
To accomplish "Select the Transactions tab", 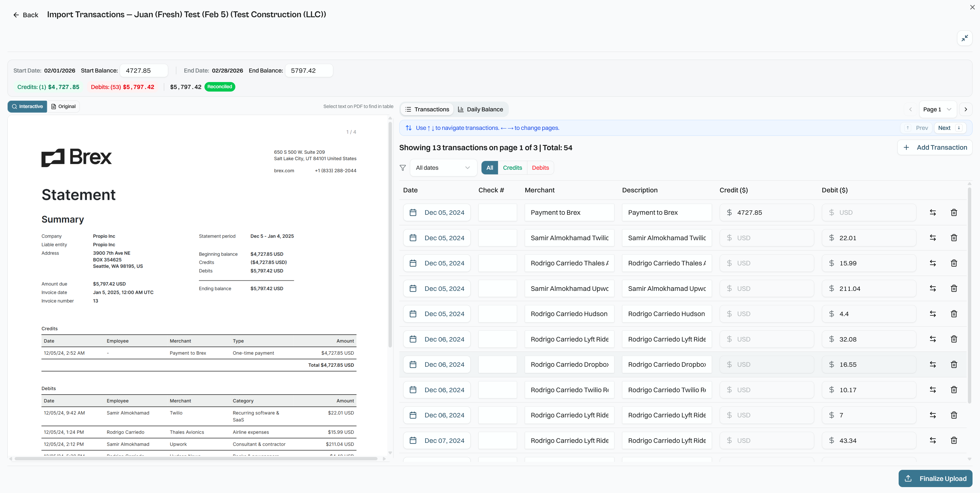I will 427,110.
